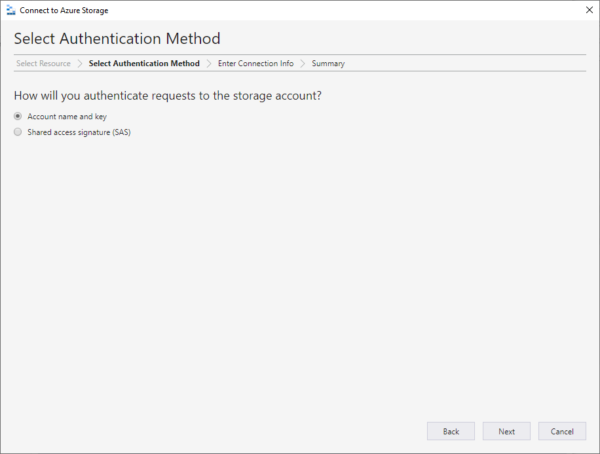Image resolution: width=600 pixels, height=454 pixels.
Task: Choose Shared access signature (SAS) radio button
Action: [x=18, y=132]
